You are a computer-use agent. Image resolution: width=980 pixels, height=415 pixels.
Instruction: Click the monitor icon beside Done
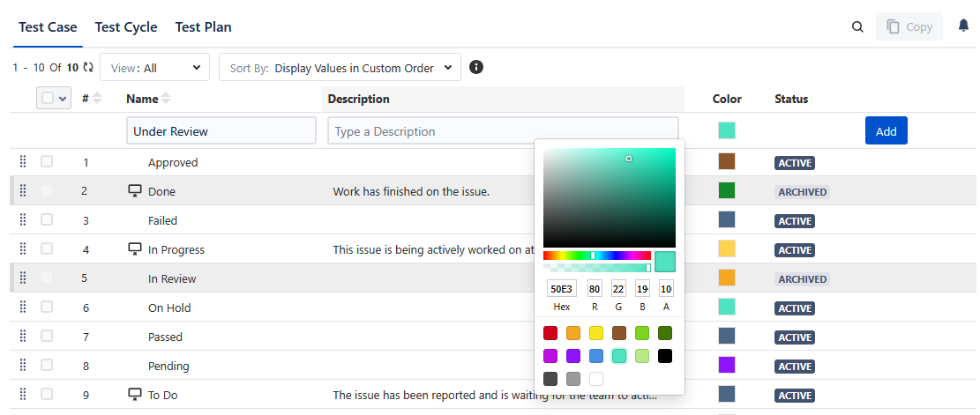[x=134, y=190]
